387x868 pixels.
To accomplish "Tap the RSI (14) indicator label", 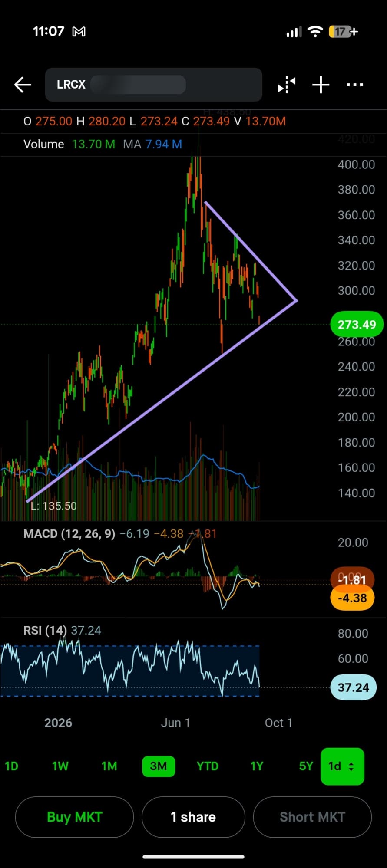I will coord(45,630).
